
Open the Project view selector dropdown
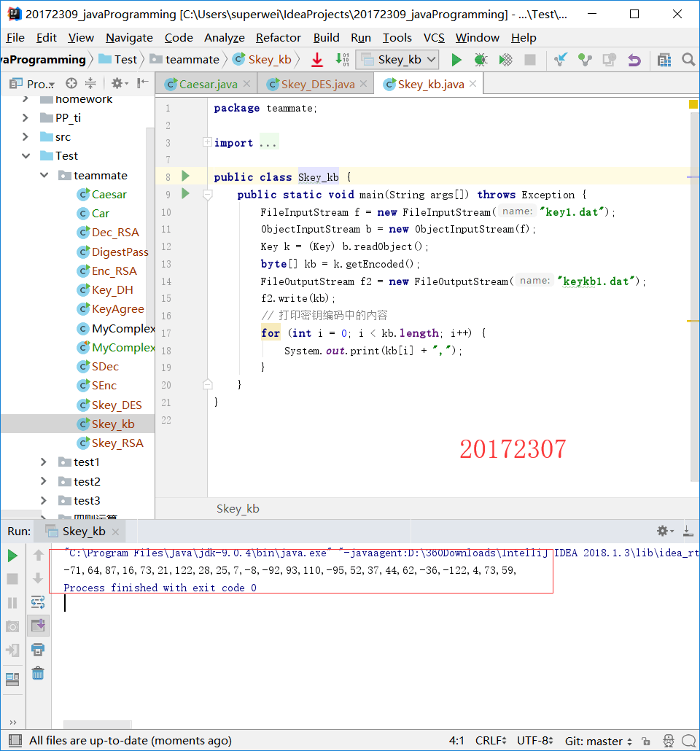(31, 84)
